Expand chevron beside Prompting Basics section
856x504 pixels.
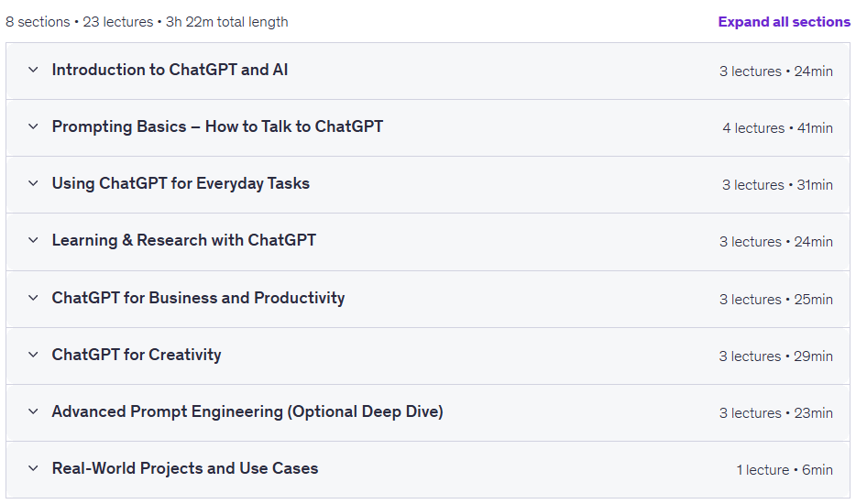point(33,126)
